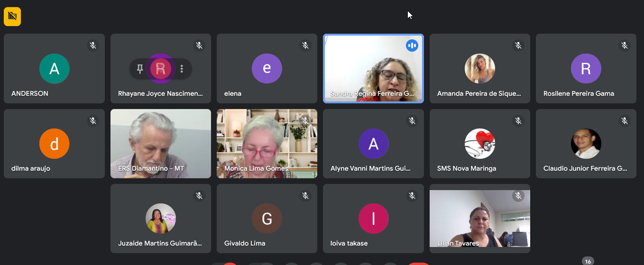Select ERS Diamantino - MT video feed
644x265 pixels.
pyautogui.click(x=161, y=144)
